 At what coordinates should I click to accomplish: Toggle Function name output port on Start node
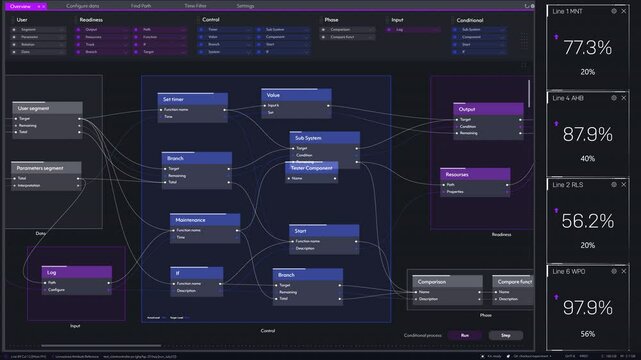[356, 241]
